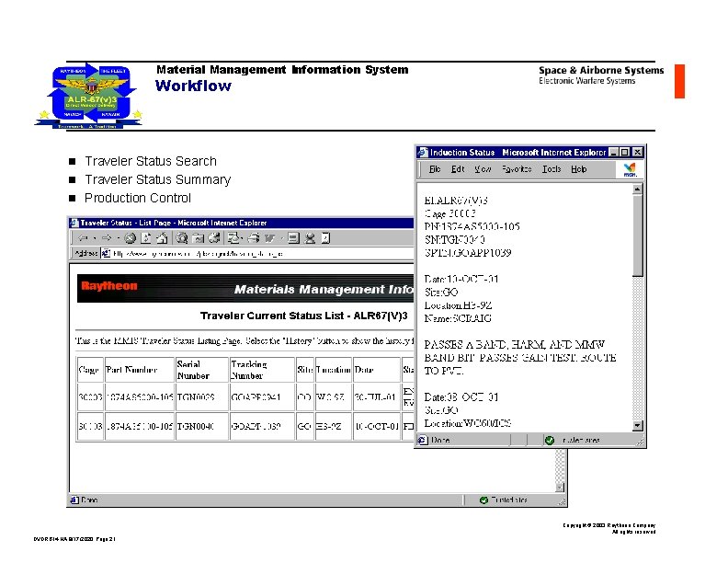This screenshot has width=728, height=563.
Task: Select tracking number GOAPP1039 cell
Action: tap(262, 426)
